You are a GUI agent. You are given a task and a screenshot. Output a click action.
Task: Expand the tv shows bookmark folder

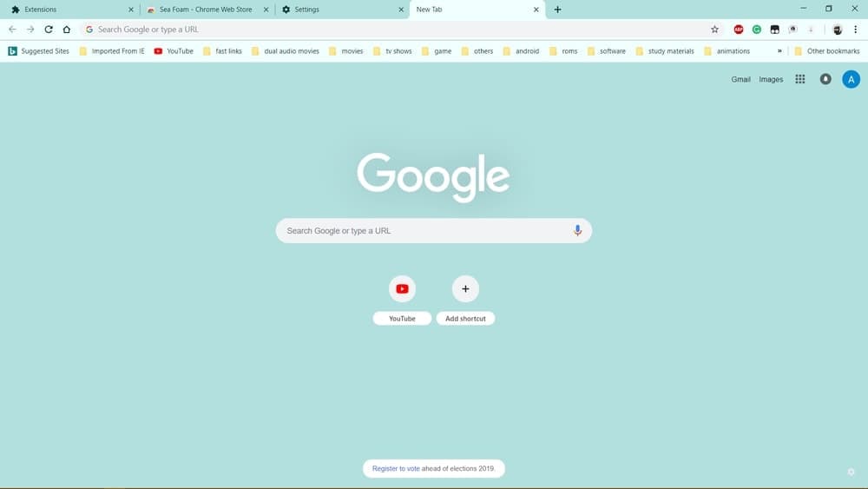pyautogui.click(x=392, y=51)
